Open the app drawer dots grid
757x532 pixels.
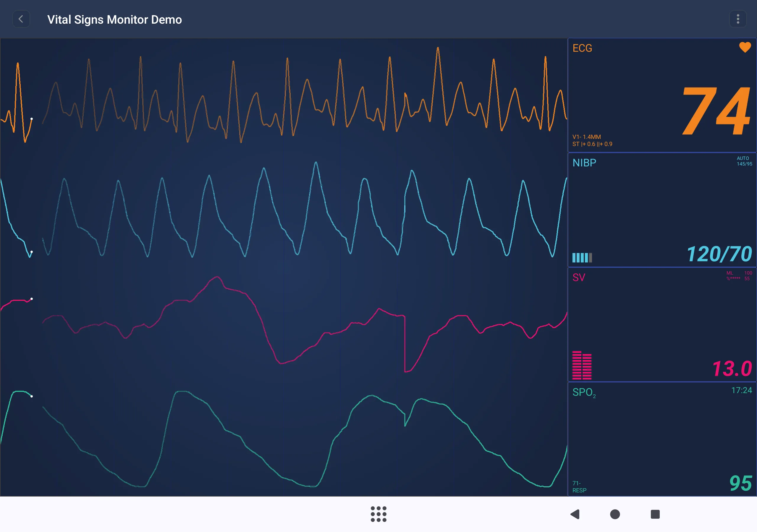pos(378,514)
